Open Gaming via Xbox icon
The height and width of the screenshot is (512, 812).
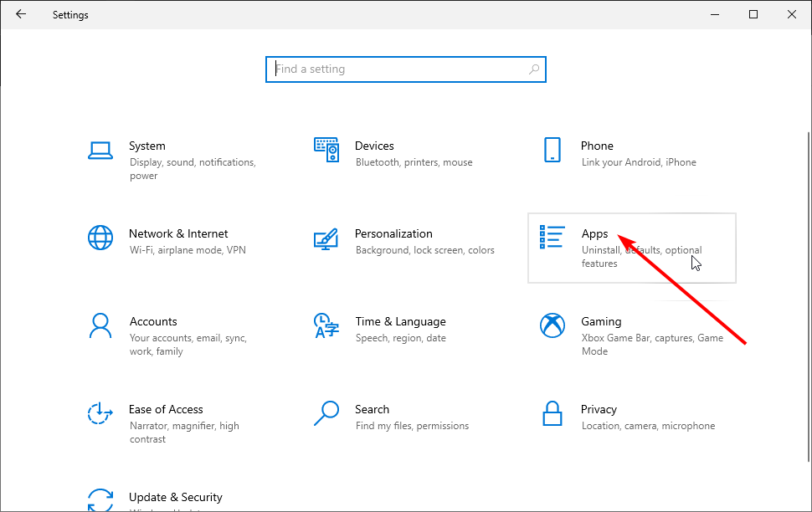click(552, 325)
